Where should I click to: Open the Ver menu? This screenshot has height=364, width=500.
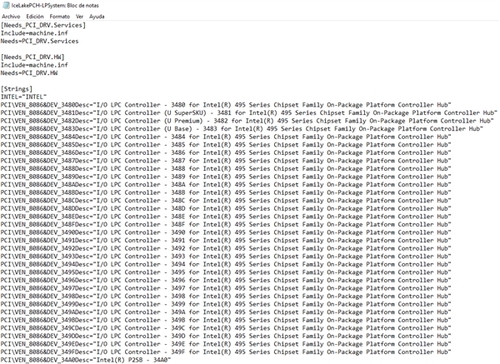coord(79,16)
